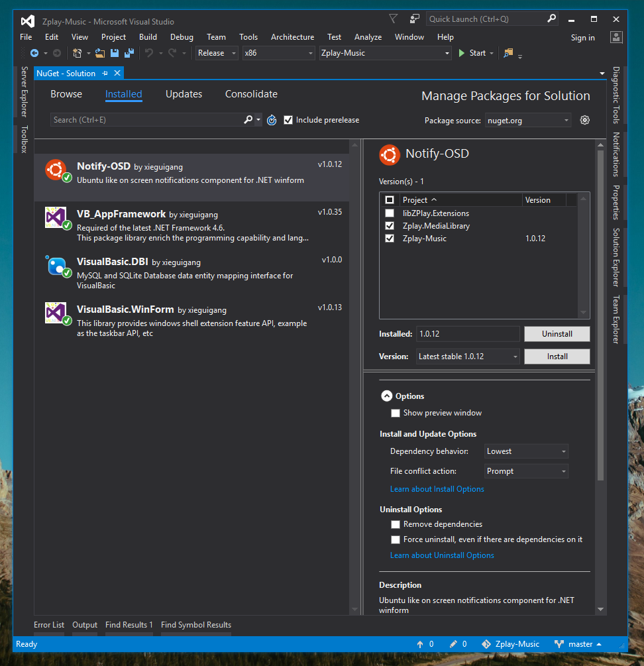Open the Project menu
Screen dimensions: 644x666
(113, 37)
